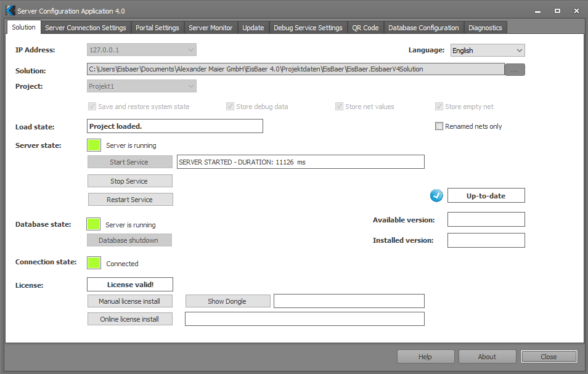Open the Portal Settings tab
This screenshot has height=374, width=588.
pos(157,28)
